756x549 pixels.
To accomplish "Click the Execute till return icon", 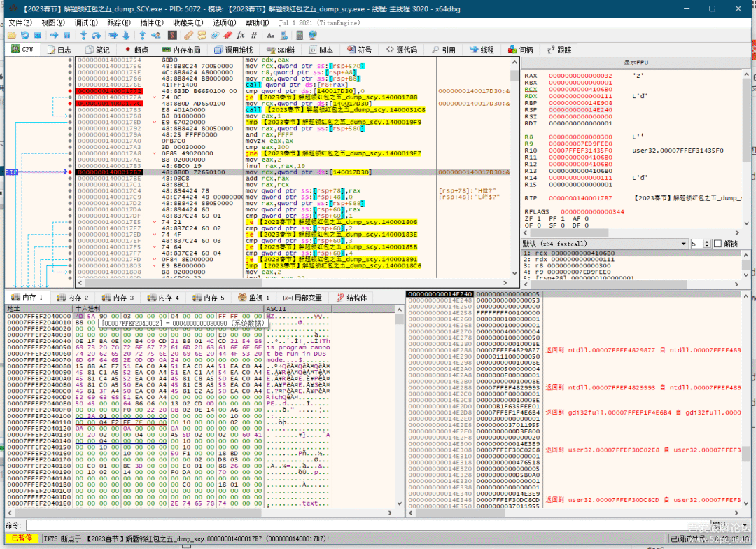I will [143, 35].
